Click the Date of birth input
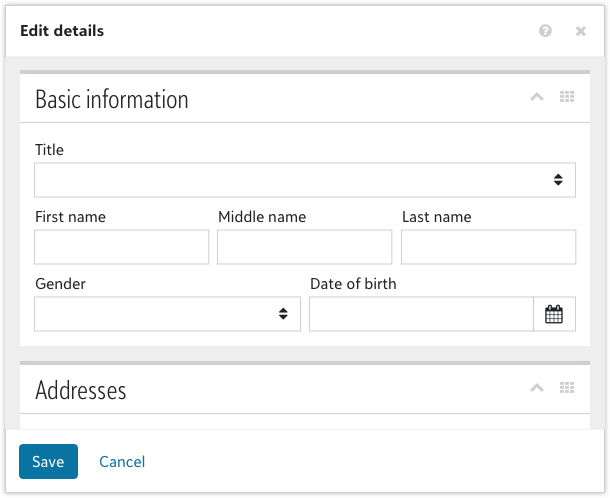The height and width of the screenshot is (498, 610). pyautogui.click(x=421, y=314)
